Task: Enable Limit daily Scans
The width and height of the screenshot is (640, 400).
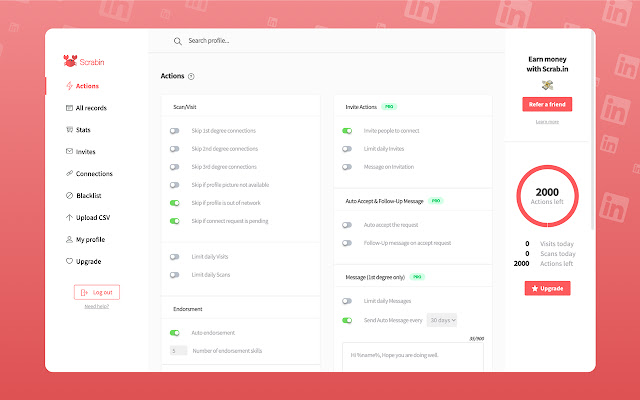Action: tap(175, 275)
